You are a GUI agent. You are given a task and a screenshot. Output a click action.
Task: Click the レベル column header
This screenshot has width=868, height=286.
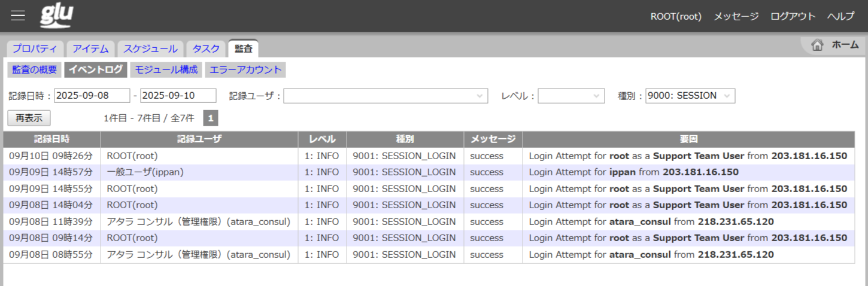click(x=322, y=139)
